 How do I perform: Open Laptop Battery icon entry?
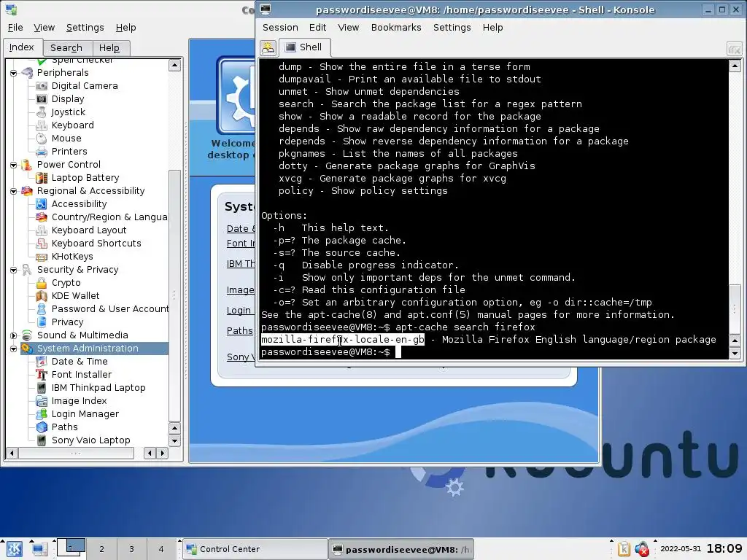click(42, 178)
